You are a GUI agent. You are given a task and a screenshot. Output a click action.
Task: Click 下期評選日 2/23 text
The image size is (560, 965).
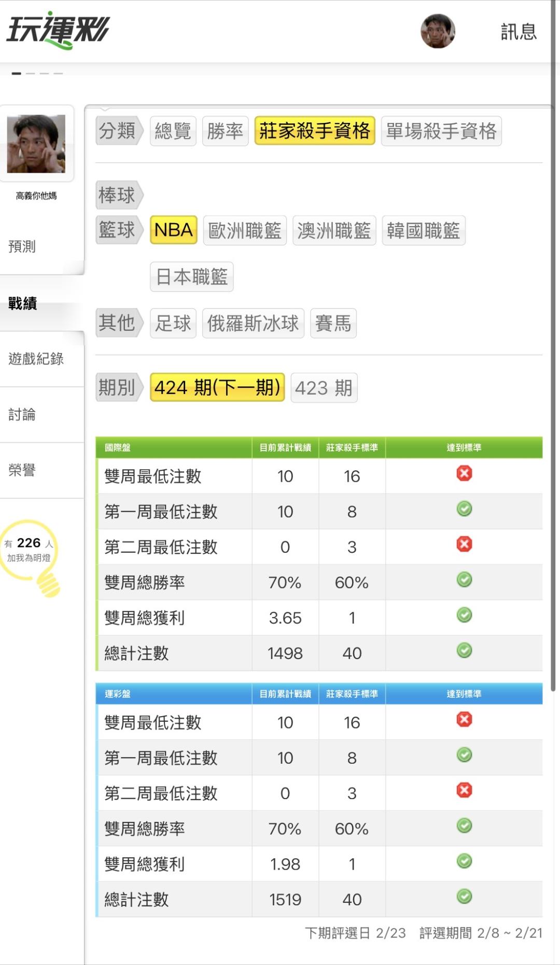[x=356, y=933]
